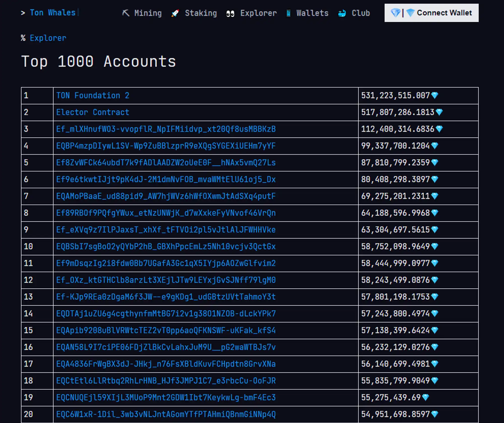The height and width of the screenshot is (423, 504).
Task: Click the Wallets grid icon
Action: pos(290,13)
